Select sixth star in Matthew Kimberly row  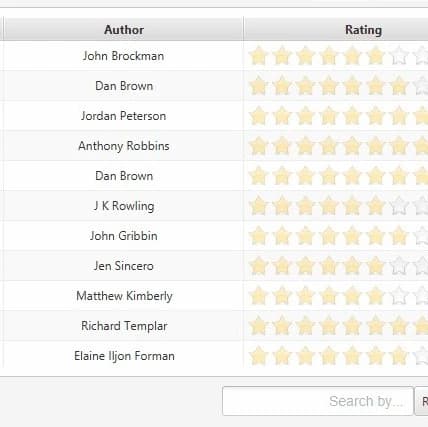(x=375, y=296)
